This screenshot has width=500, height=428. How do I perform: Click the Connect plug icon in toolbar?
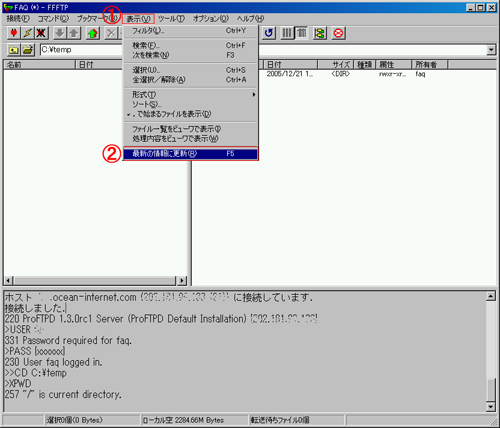point(14,33)
